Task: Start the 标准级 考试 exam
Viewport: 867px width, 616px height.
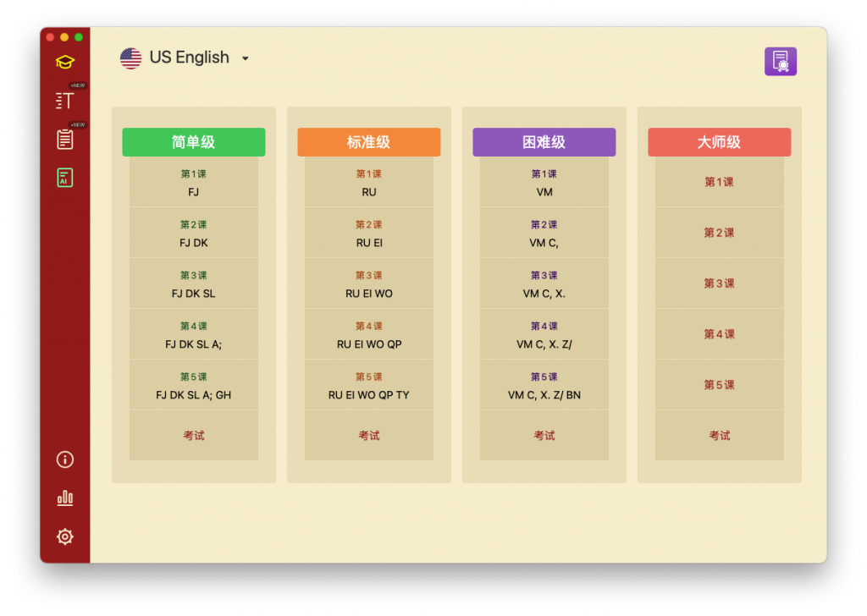Action: [369, 435]
